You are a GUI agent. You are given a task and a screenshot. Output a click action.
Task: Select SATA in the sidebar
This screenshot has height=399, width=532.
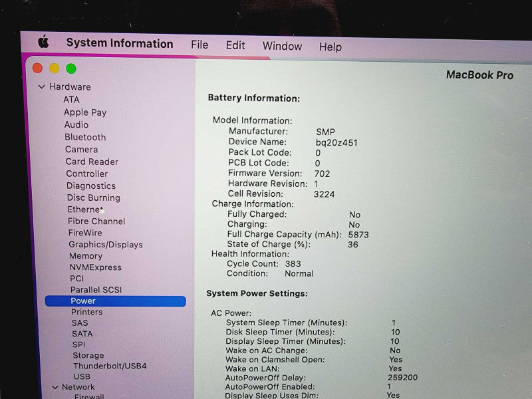tap(82, 334)
